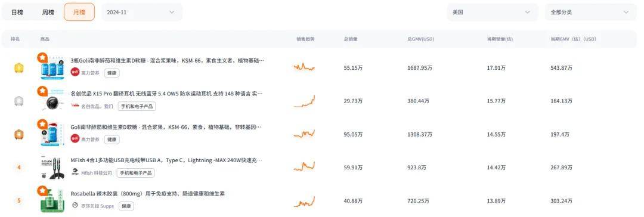Open the 3瓶Goli product thumbnail
The width and height of the screenshot is (644, 217).
click(x=52, y=68)
